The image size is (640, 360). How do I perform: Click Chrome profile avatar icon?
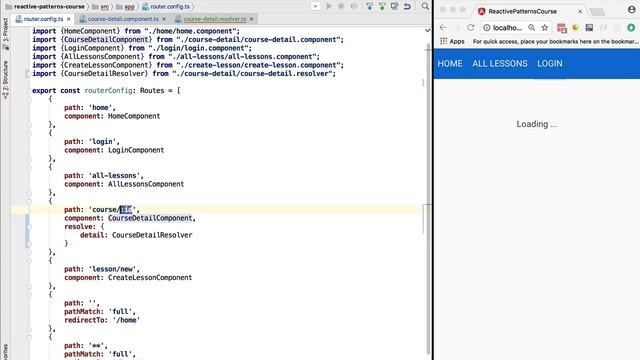[x=631, y=10]
